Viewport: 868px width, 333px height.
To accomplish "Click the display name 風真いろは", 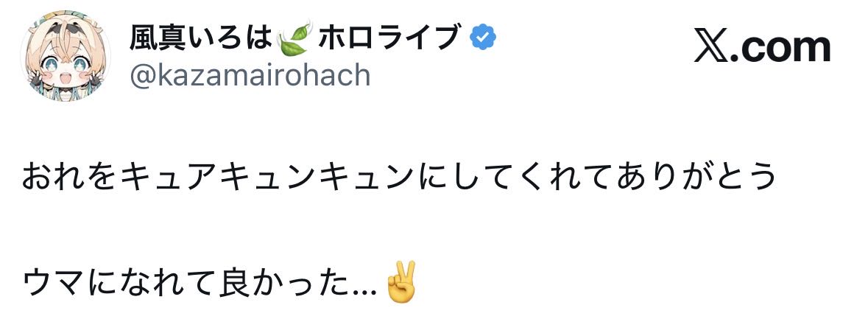I will 200,37.
